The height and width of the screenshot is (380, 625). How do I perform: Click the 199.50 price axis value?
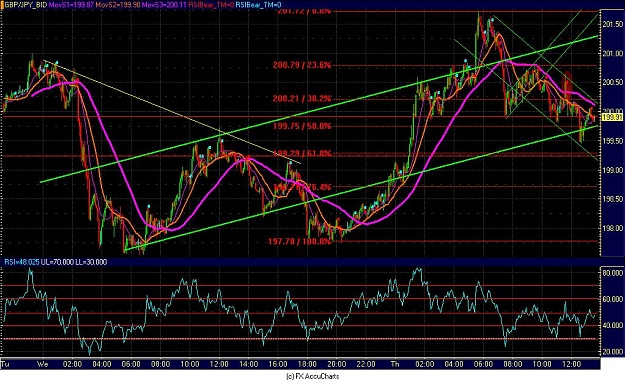tap(612, 141)
